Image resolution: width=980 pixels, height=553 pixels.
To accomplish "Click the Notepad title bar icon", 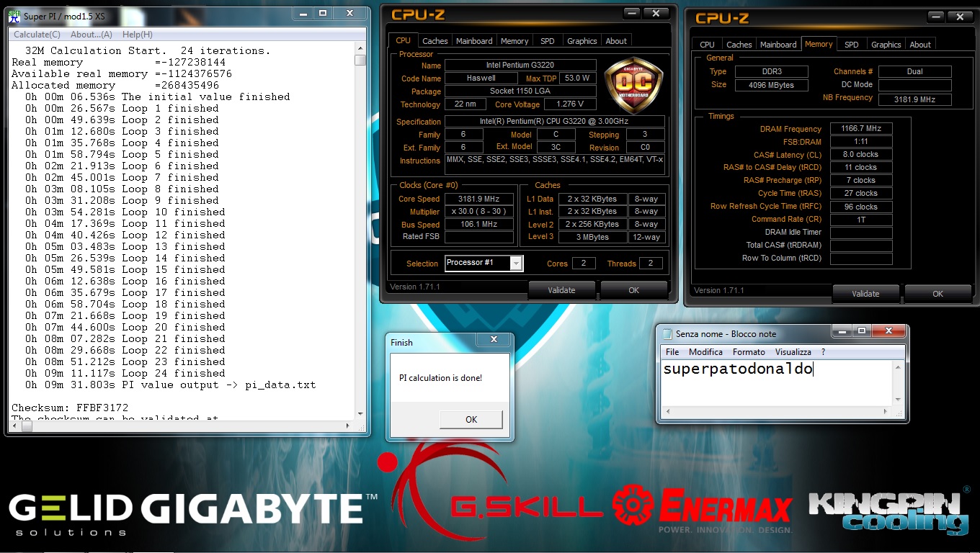I will pos(667,334).
